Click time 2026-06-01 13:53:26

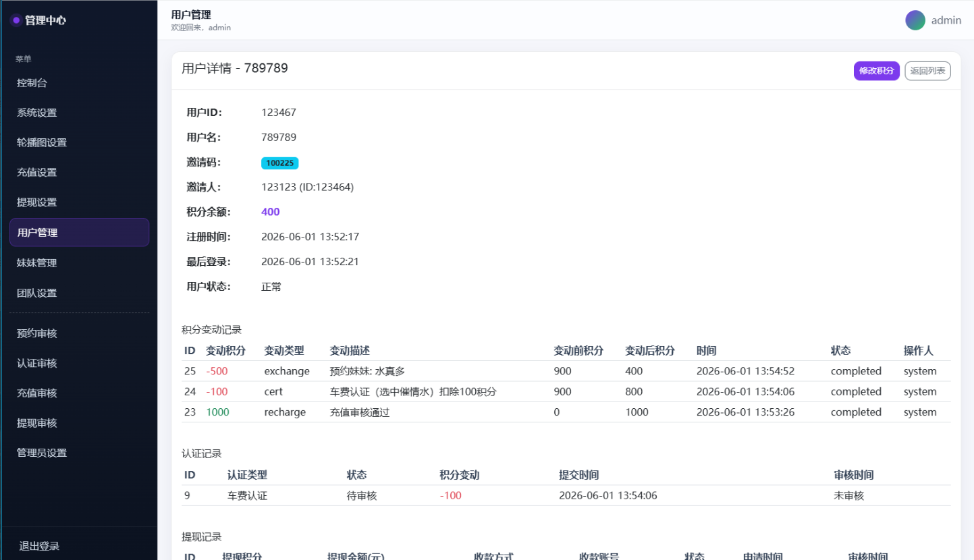point(745,412)
